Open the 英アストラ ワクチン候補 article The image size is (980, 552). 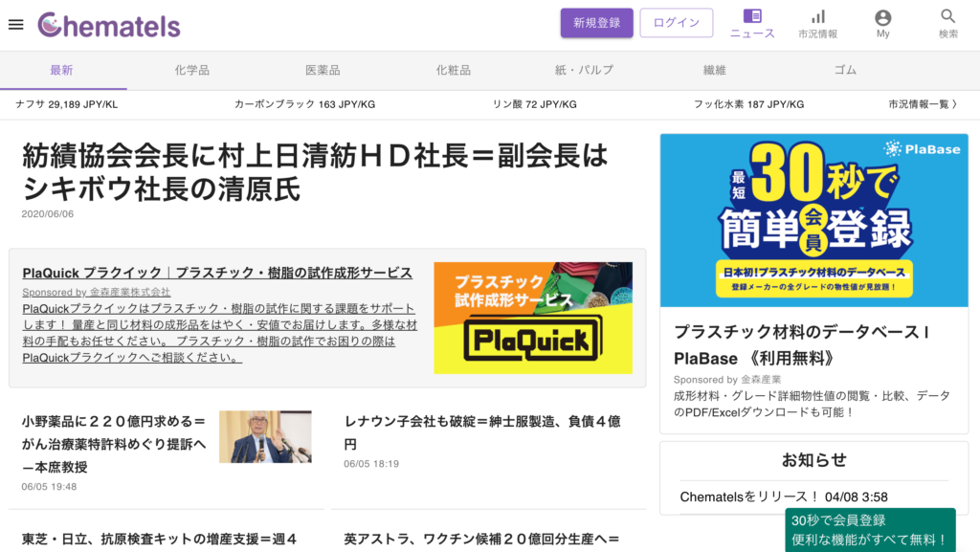pyautogui.click(x=482, y=539)
